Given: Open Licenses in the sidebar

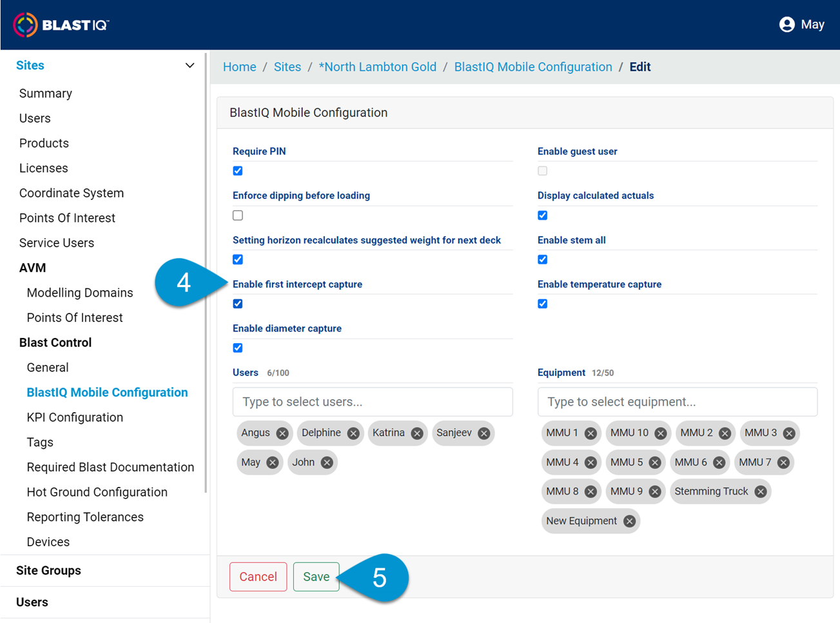Looking at the screenshot, I should pos(44,168).
